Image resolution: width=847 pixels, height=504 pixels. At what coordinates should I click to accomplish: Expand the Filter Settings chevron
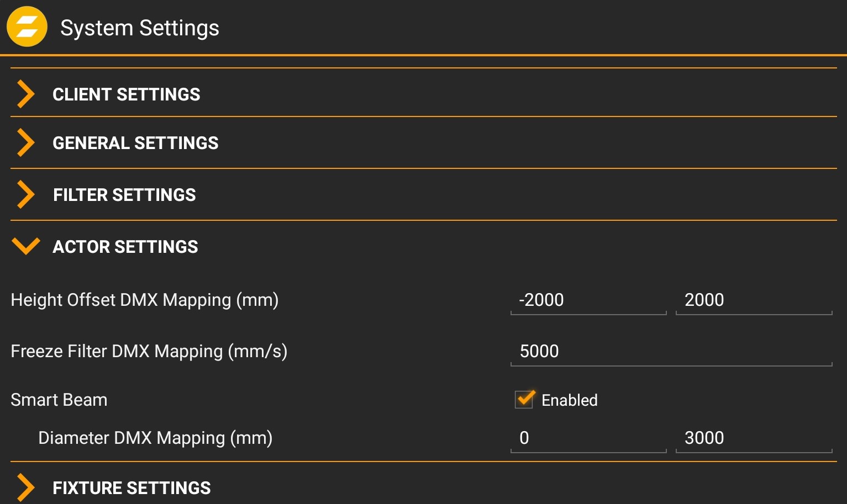pos(25,194)
